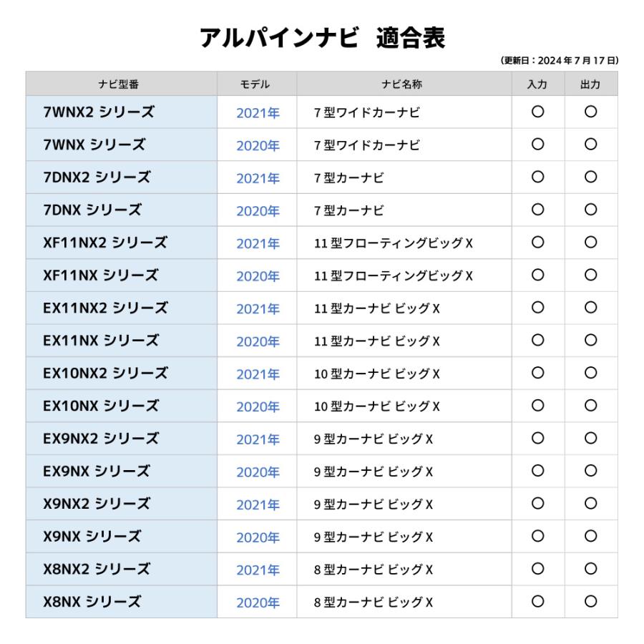Click the モデル column header
This screenshot has height=644, width=644.
pyautogui.click(x=256, y=84)
